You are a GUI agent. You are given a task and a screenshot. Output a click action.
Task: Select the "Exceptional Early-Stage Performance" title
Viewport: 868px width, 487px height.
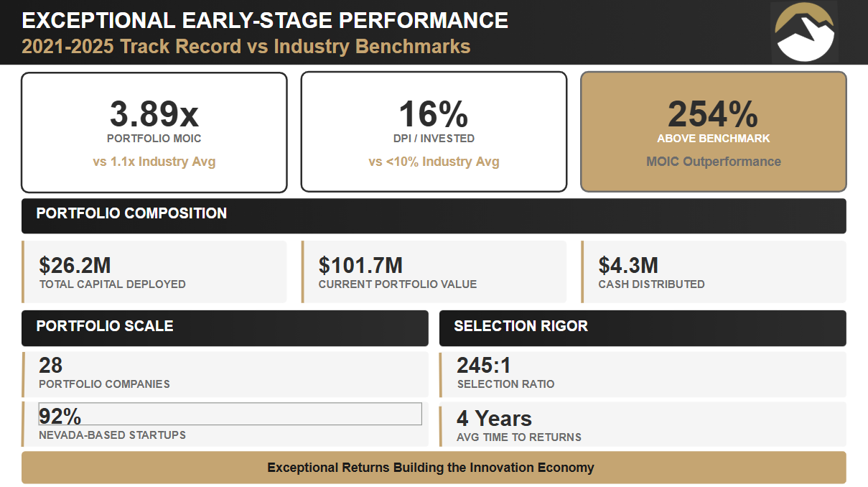pos(265,20)
